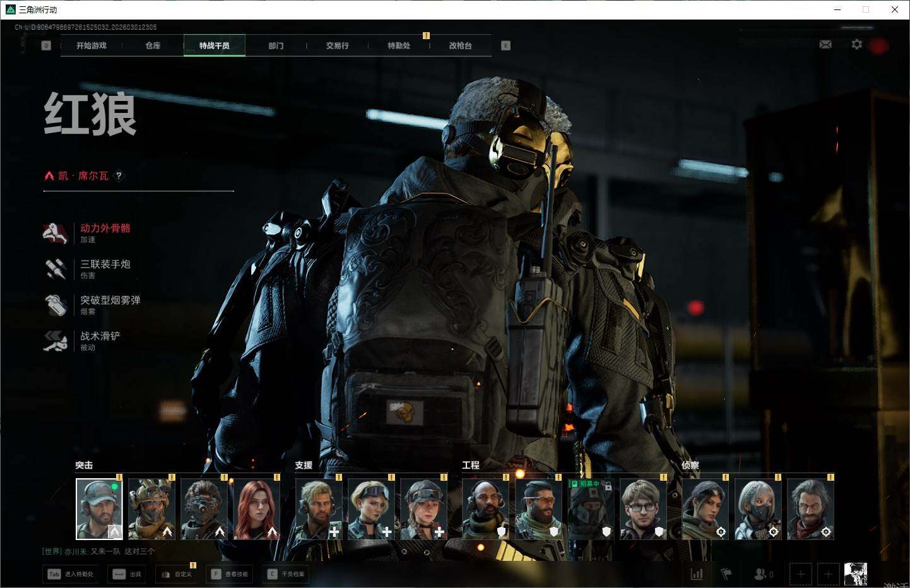
Task: Switch to the 仓库 tab
Action: [153, 45]
